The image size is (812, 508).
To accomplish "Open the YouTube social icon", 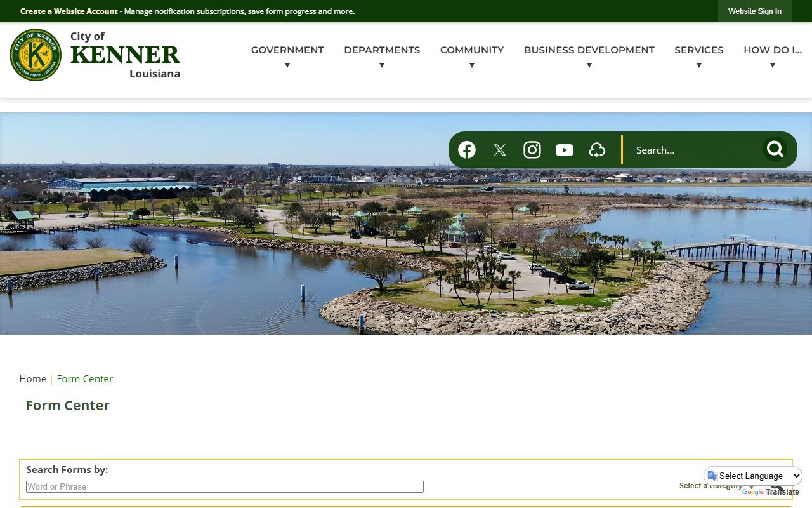I will click(x=565, y=150).
